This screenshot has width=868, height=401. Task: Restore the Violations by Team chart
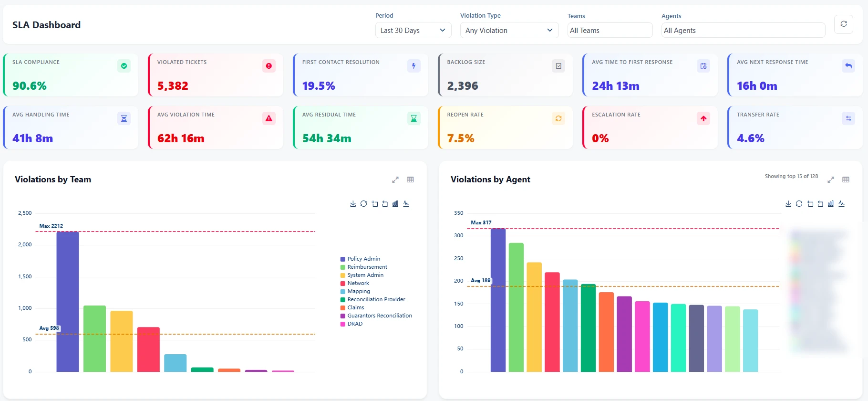pyautogui.click(x=363, y=204)
